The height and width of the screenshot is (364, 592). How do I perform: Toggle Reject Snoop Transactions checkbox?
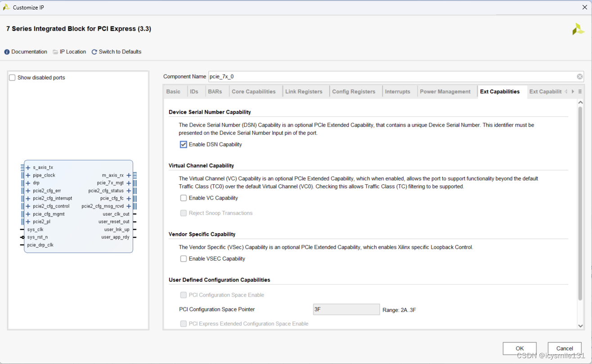click(184, 213)
